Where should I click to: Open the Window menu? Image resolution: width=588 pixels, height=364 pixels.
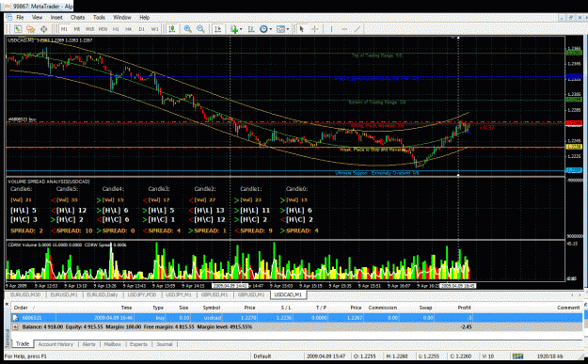(x=122, y=17)
